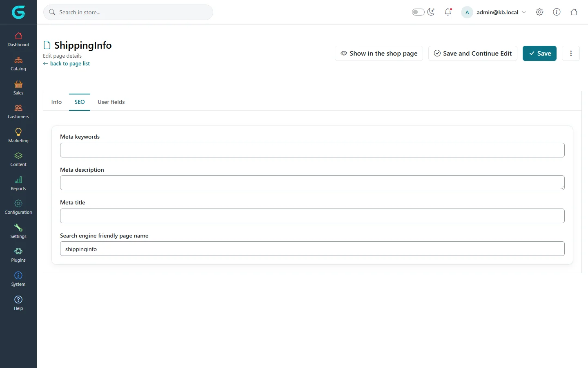588x368 pixels.
Task: Open the System sidebar section
Action: (x=18, y=279)
